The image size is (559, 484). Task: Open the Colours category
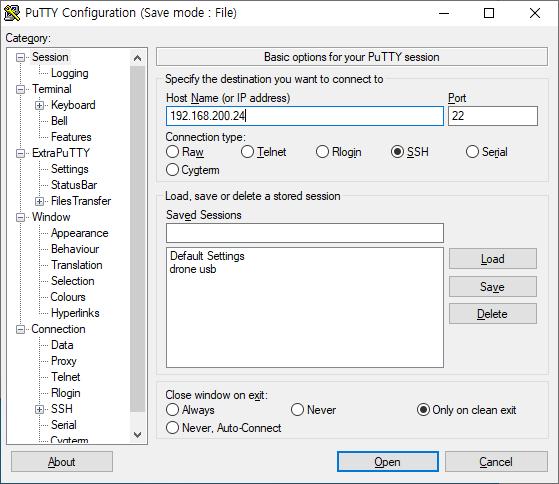[68, 297]
